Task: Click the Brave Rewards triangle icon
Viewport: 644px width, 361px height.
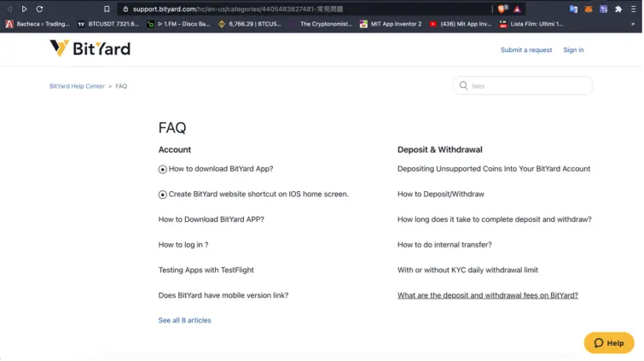Action: tap(517, 9)
